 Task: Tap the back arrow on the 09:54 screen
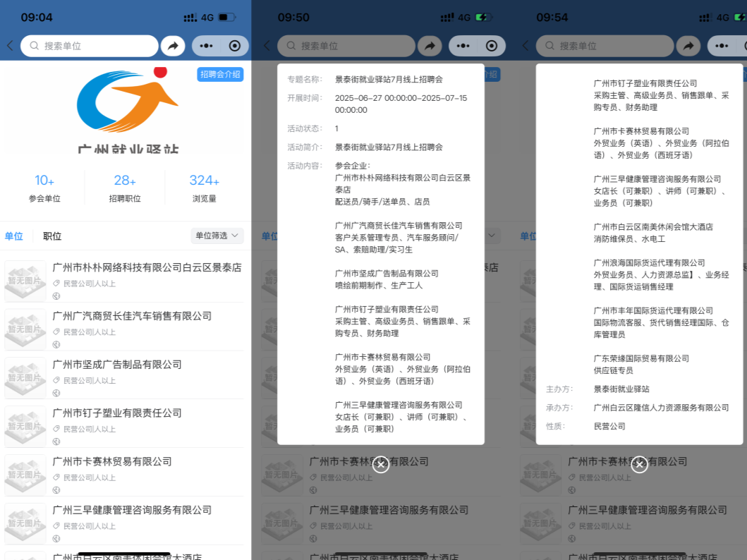click(526, 46)
